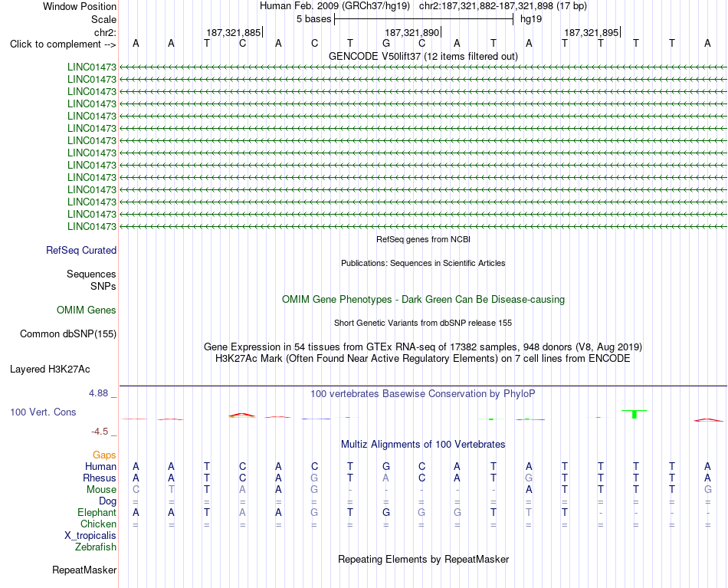Viewport: 728px width, 588px height.
Task: Click the H3K27Ac Mark track title
Action: 423,359
